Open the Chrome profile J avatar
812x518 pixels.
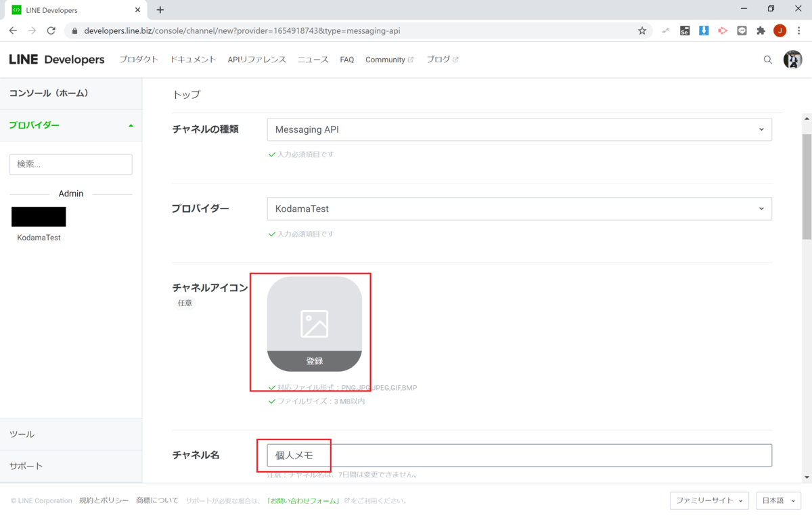point(780,30)
